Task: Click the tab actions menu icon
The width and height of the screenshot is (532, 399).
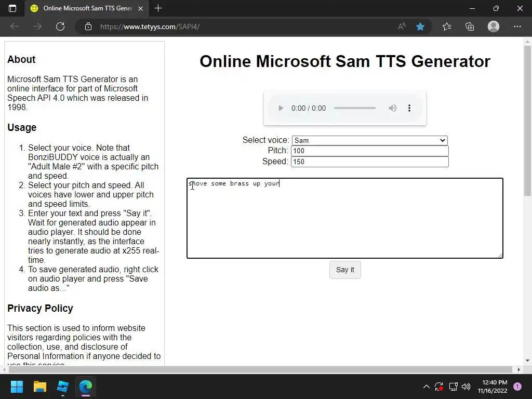Action: [x=12, y=8]
